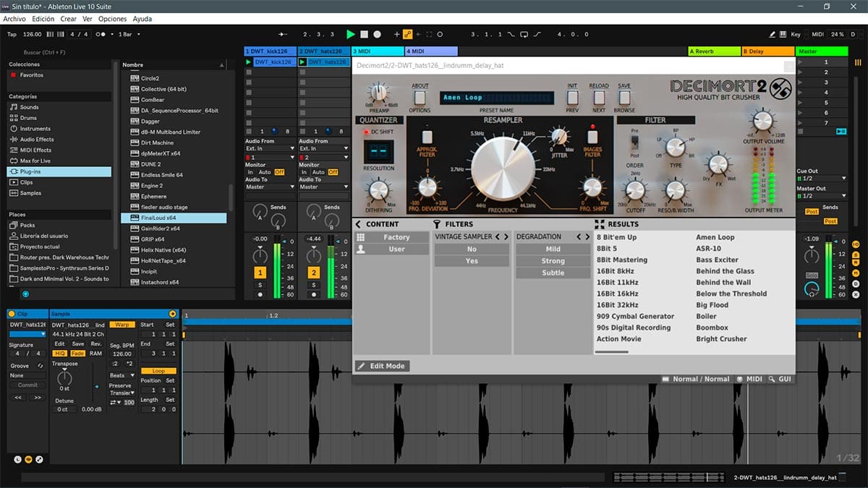Open the Crear menu
The width and height of the screenshot is (868, 488).
(x=69, y=19)
